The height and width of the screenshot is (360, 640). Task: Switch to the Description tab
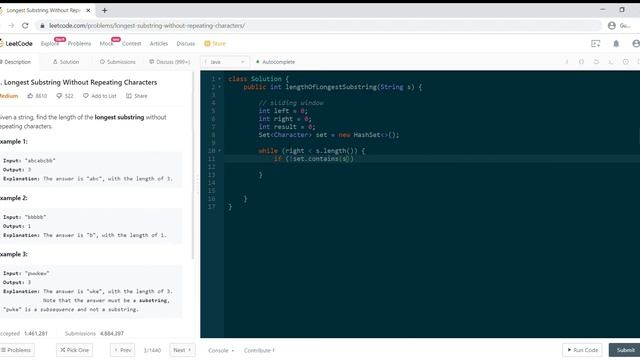coord(16,62)
